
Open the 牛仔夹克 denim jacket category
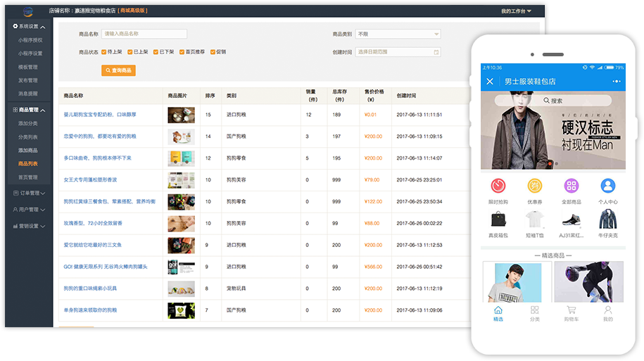[607, 219]
